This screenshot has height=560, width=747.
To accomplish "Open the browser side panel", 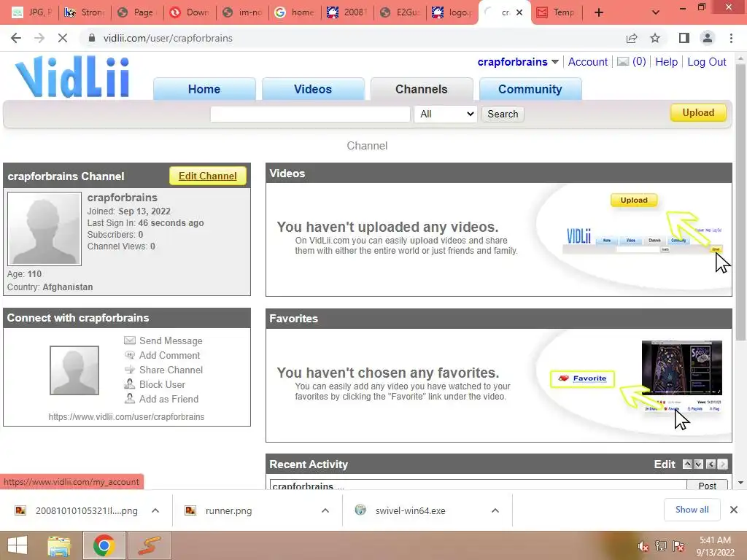I will coord(684,38).
